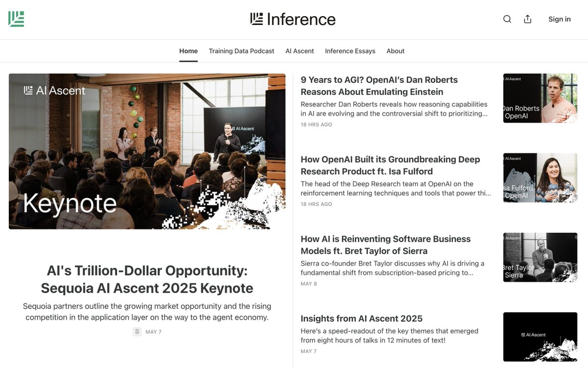This screenshot has width=588, height=372.
Task: Click the pin icon beside MAY 7
Action: coord(137,332)
